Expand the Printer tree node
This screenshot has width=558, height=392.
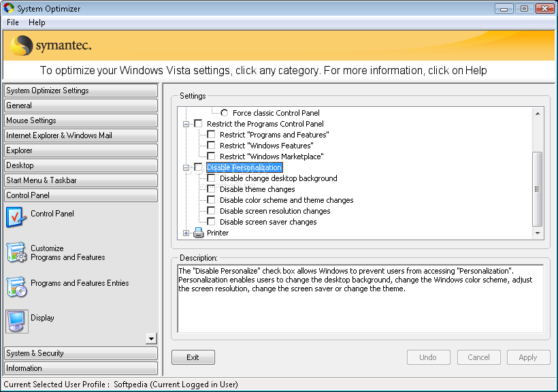186,233
